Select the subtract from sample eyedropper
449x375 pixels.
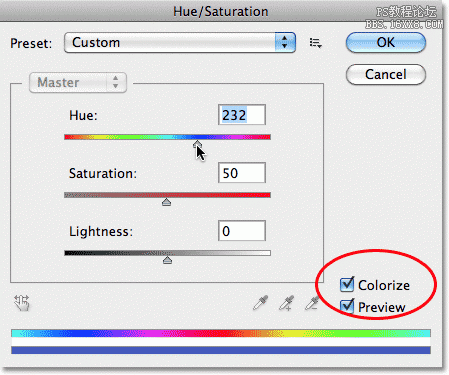312,303
